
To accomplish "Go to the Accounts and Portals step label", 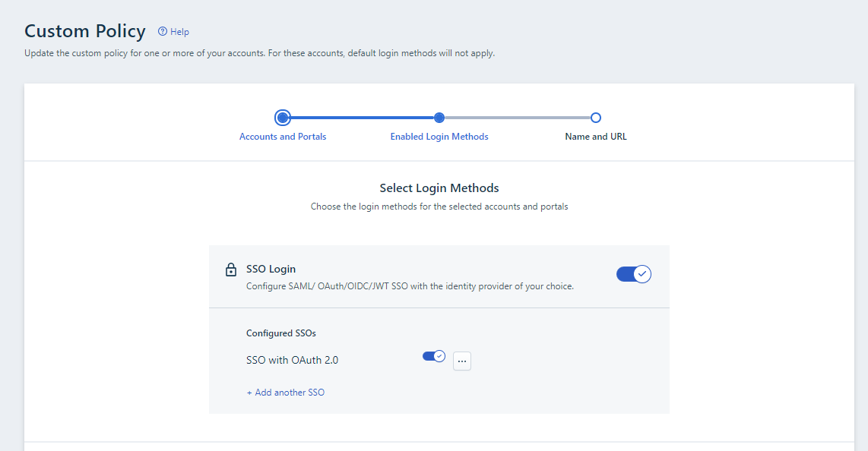I will pyautogui.click(x=283, y=137).
